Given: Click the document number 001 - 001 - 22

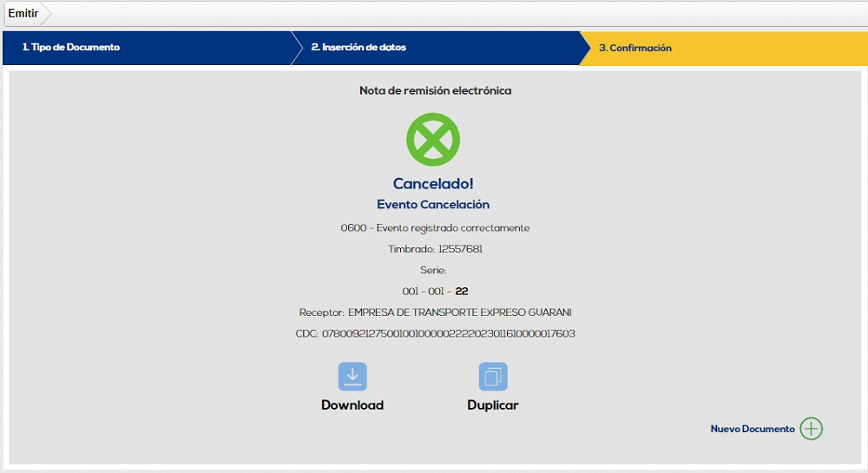Looking at the screenshot, I should coord(435,292).
